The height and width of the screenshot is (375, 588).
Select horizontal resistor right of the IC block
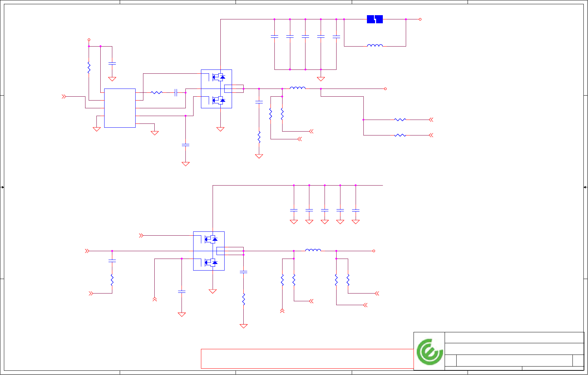[x=156, y=92]
